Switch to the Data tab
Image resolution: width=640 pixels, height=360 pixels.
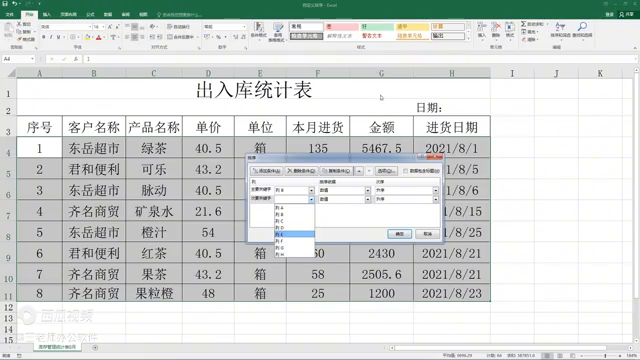(108, 14)
